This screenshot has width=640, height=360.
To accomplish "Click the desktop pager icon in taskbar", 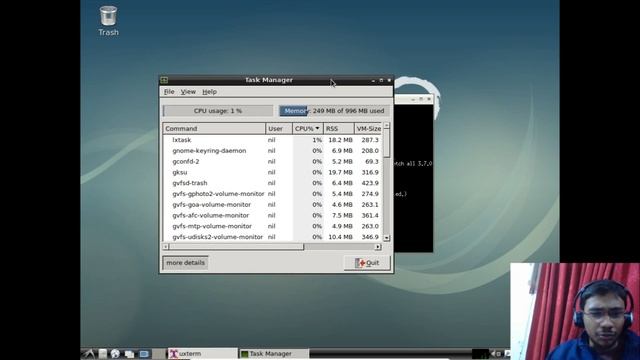I will coord(144,354).
